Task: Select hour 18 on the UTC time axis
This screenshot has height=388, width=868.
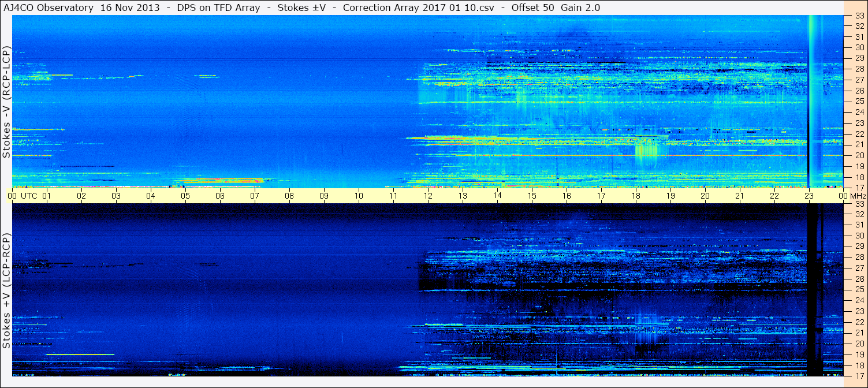Action: point(636,196)
